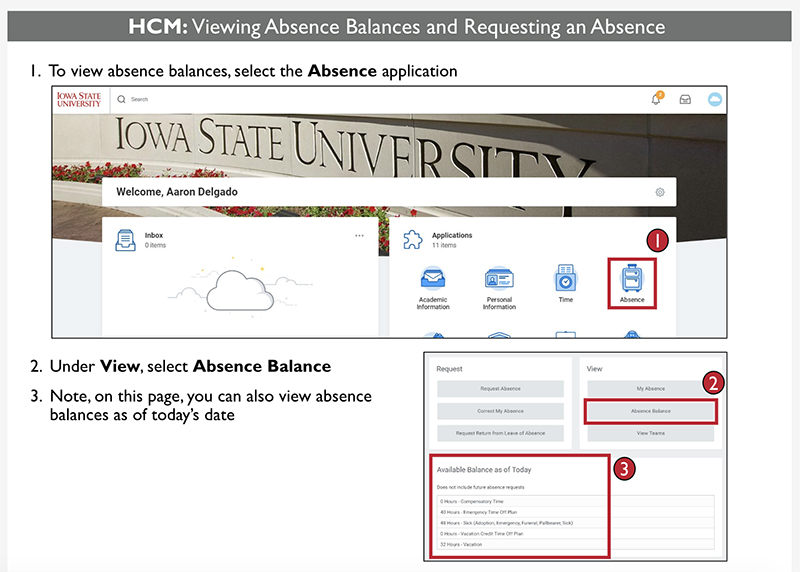Click the My Absence button
800x572 pixels.
click(x=651, y=389)
